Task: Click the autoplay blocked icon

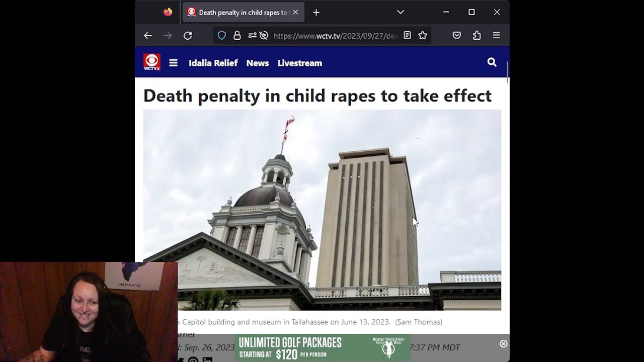Action: pos(264,35)
